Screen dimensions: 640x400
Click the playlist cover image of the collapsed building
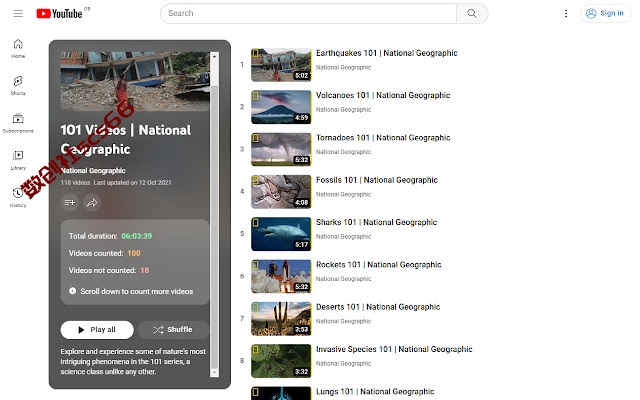coord(135,81)
